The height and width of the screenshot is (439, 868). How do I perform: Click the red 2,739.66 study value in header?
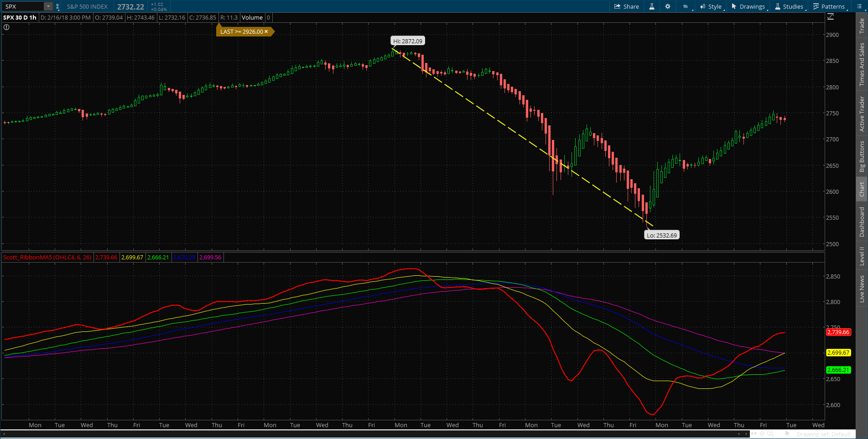(x=106, y=258)
